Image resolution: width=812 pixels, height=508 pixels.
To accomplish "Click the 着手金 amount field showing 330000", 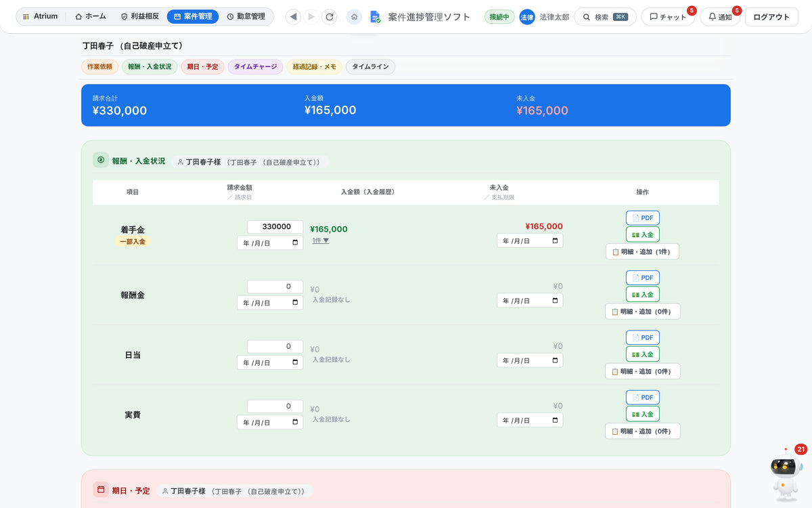I will coord(275,227).
